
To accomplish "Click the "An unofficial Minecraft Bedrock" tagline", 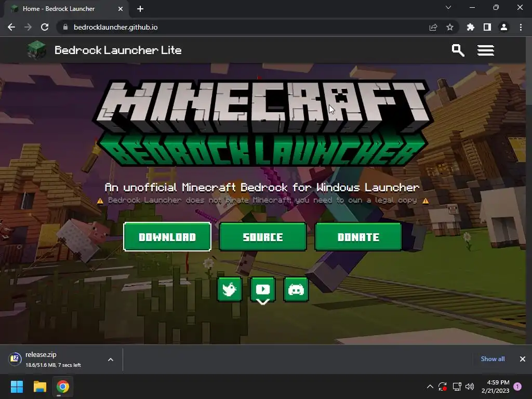I will (x=262, y=187).
